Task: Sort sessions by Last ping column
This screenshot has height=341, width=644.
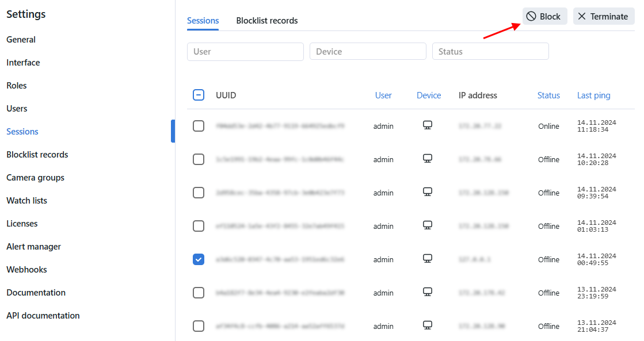Action: [593, 95]
